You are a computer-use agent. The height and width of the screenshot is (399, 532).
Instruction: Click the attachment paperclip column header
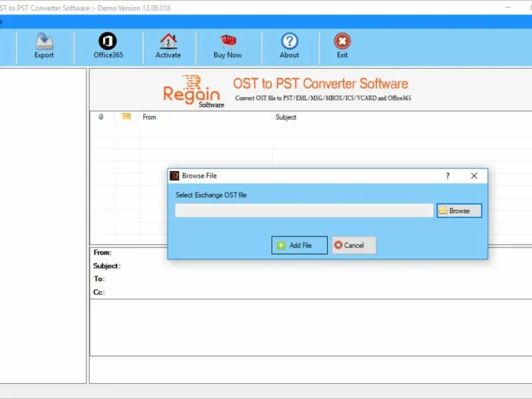[101, 117]
